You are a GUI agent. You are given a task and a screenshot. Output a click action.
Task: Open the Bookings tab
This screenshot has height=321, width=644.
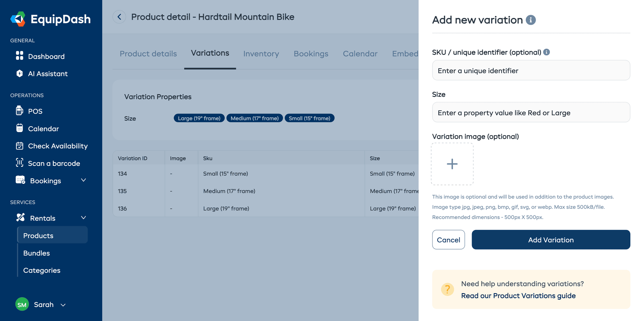pyautogui.click(x=311, y=54)
